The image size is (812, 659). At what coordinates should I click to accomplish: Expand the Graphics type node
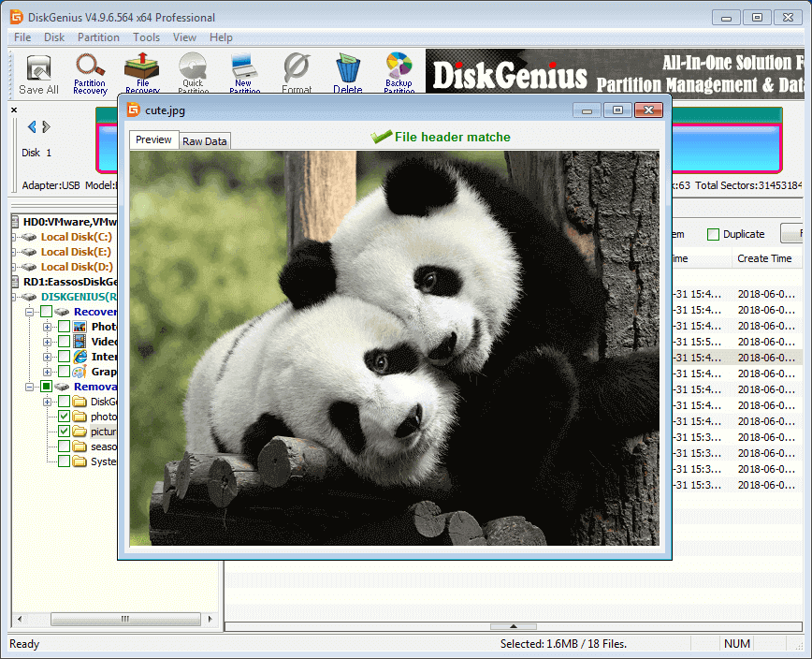point(47,372)
